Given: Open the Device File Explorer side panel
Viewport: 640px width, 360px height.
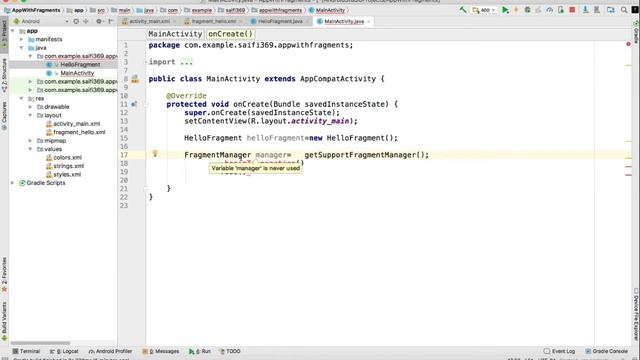Looking at the screenshot, I should coord(636,315).
